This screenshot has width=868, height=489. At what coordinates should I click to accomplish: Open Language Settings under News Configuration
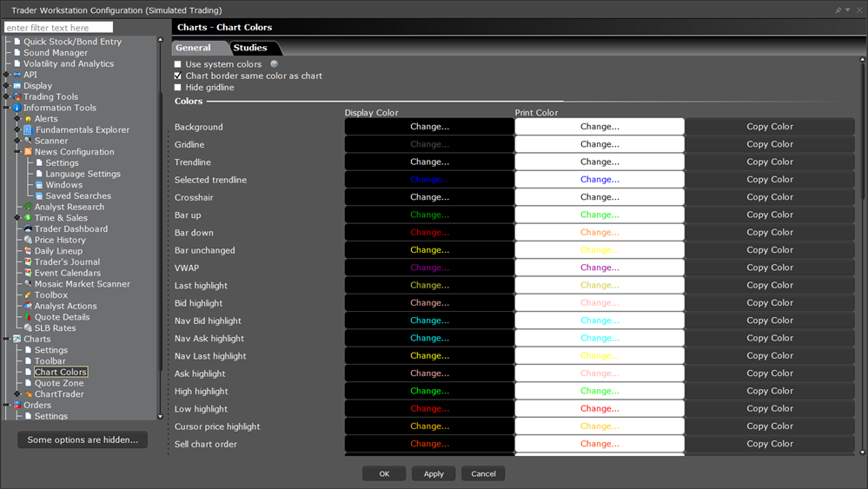pos(83,174)
